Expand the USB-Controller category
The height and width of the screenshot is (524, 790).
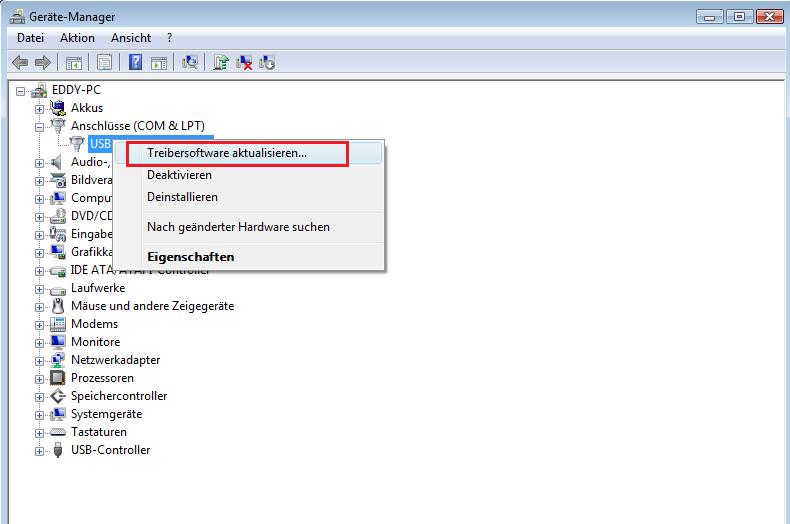[x=40, y=450]
